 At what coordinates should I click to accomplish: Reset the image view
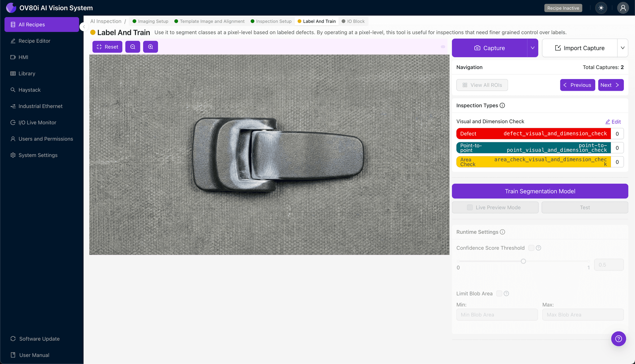(107, 47)
